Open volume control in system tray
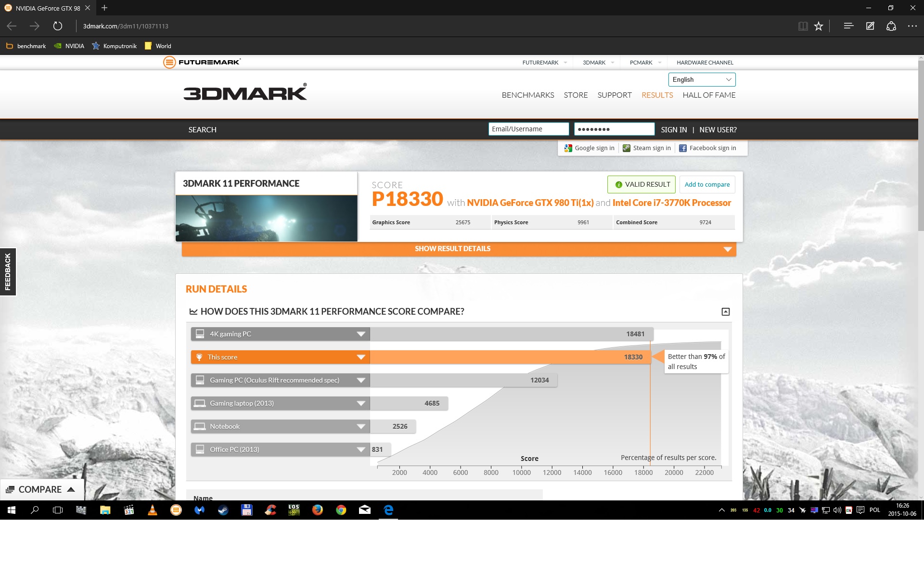The width and height of the screenshot is (924, 562). click(x=837, y=510)
